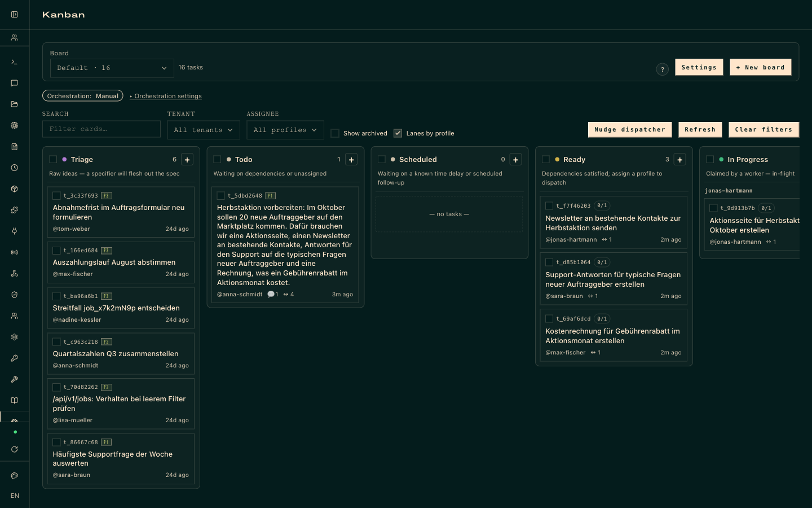Open the broadcast radio signal icon
Screen dimensions: 812x508
point(15,252)
